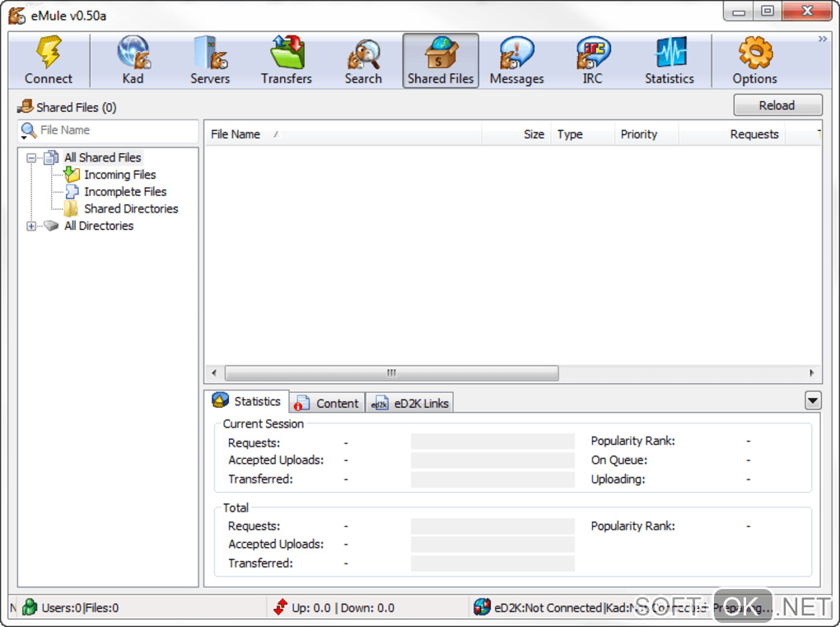Switch to the Content tab
This screenshot has width=840, height=627.
327,404
